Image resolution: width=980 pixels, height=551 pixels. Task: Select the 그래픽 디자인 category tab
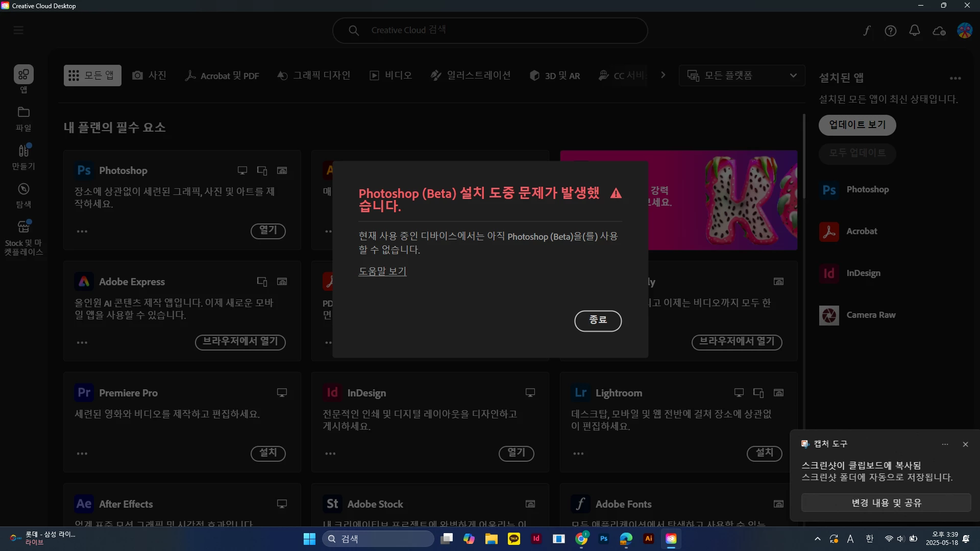pyautogui.click(x=313, y=76)
